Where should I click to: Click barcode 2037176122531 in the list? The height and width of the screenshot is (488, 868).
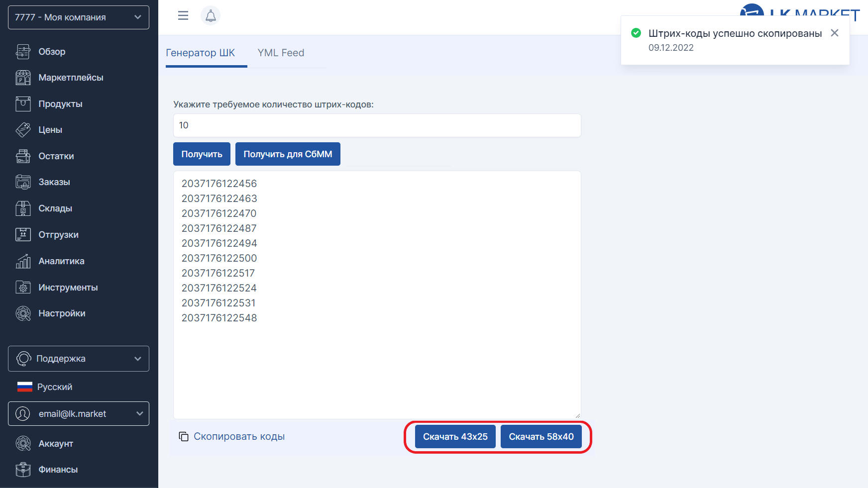coord(218,303)
